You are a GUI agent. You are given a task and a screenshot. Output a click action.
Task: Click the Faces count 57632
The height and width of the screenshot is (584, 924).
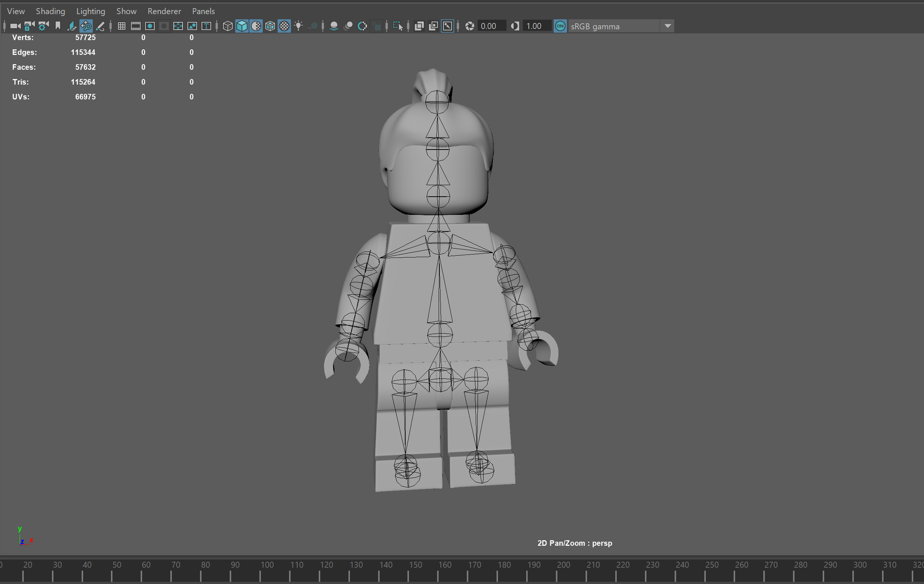point(85,67)
